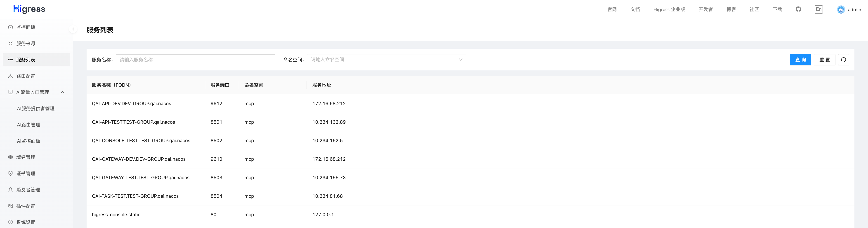
Task: Click port value 9612
Action: click(x=216, y=104)
